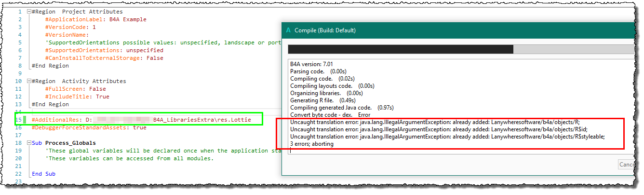Click the #CanInstallToExternalStorage: False line

point(104,58)
